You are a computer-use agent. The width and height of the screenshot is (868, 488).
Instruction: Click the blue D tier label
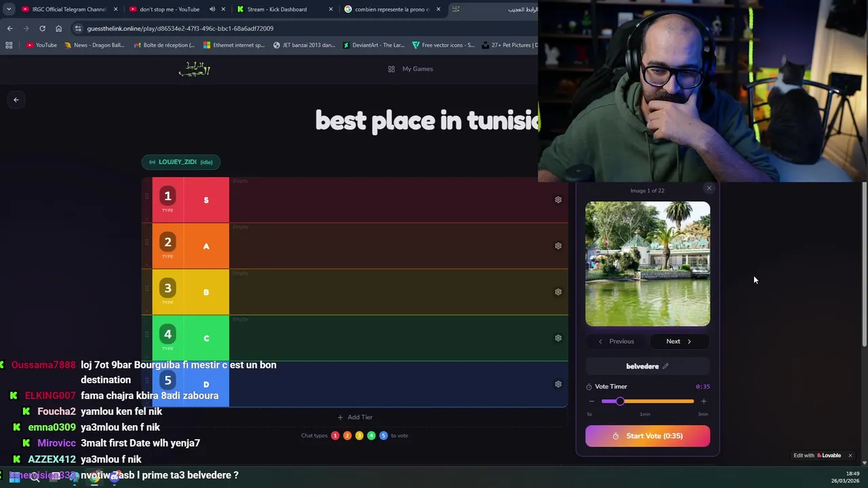[206, 384]
